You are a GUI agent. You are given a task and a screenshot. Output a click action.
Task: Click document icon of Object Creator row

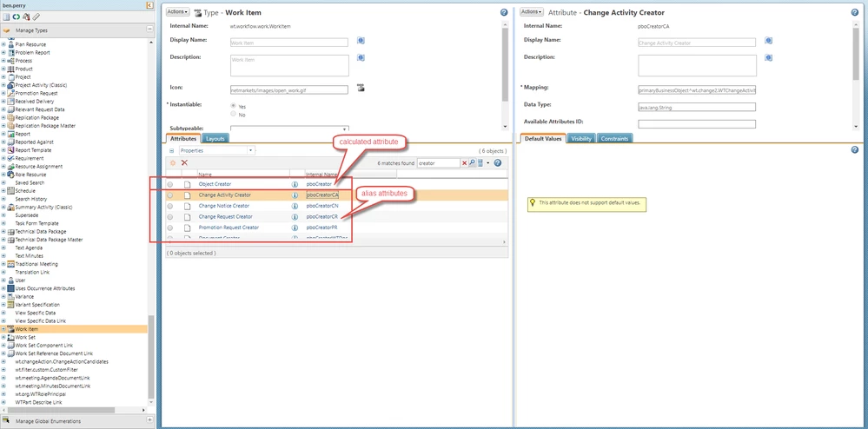click(187, 184)
